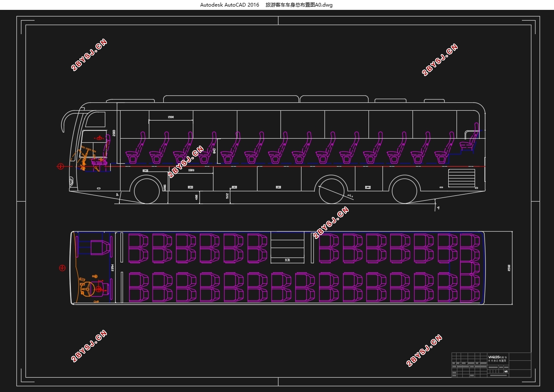Select the rearmost wheel in the side view
This screenshot has height=392, width=554.
[x=405, y=191]
